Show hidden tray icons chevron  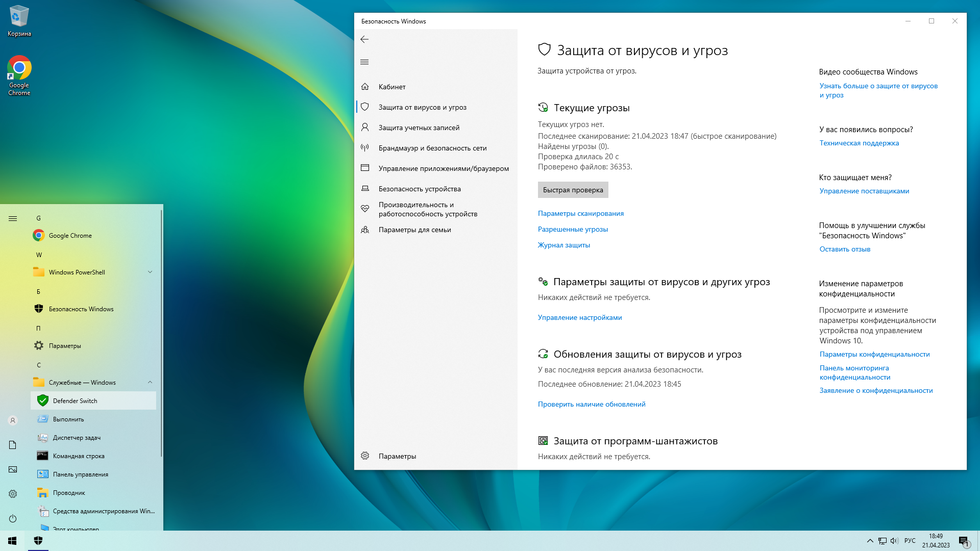pyautogui.click(x=870, y=541)
